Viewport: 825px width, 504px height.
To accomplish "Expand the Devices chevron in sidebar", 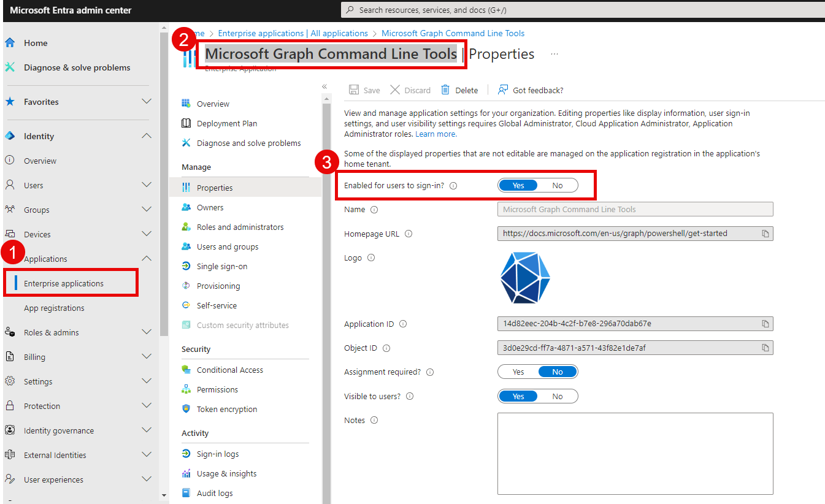I will pyautogui.click(x=146, y=234).
